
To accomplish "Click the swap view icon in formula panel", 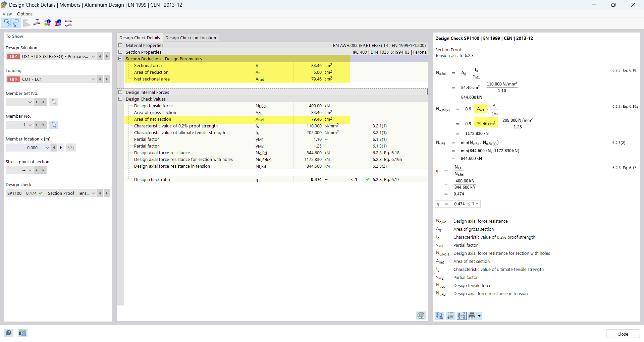I will click(x=439, y=316).
